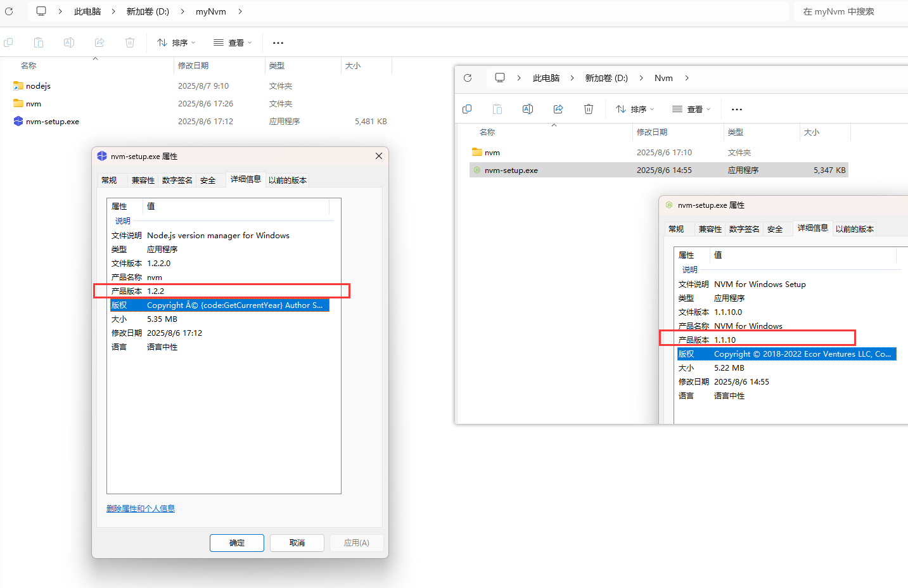Click 取消 button in properties dialog

[x=297, y=543]
